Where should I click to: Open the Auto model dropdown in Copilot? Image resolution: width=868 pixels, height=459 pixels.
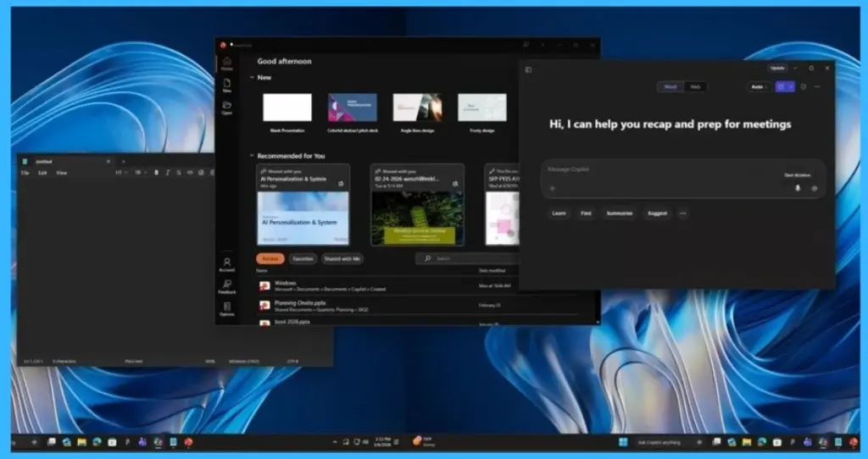[x=759, y=87]
